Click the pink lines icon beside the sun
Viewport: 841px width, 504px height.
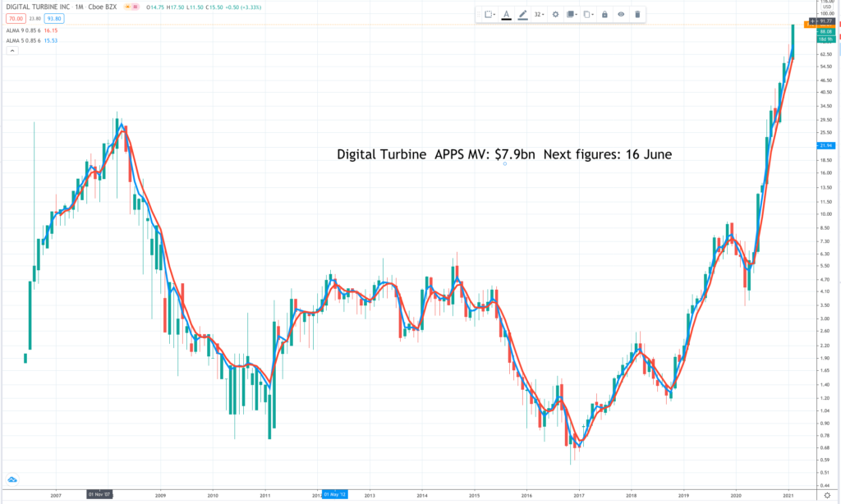point(136,7)
